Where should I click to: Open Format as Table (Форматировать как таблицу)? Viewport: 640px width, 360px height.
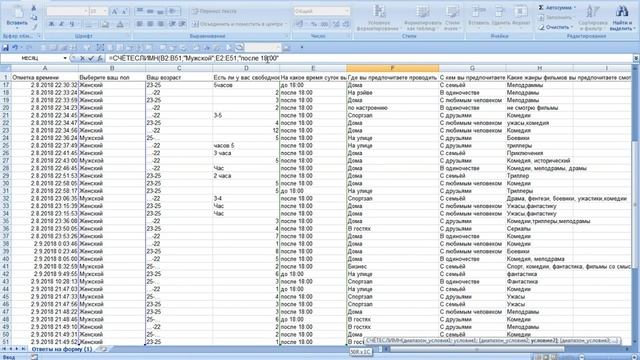tap(422, 18)
